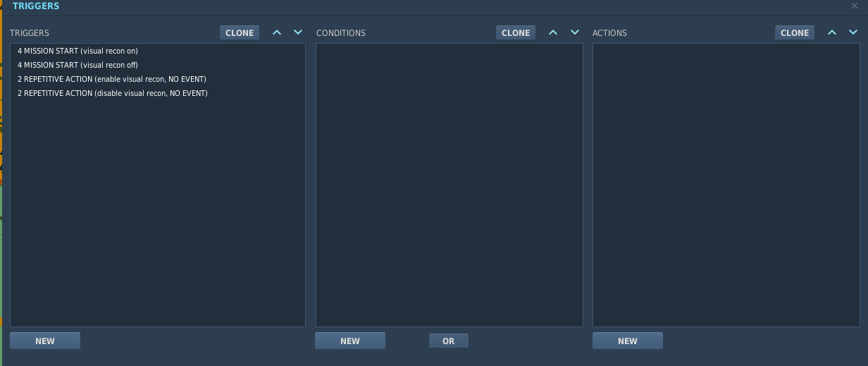868x366 pixels.
Task: Click the move-up arrow in Actions panel
Action: [x=832, y=32]
